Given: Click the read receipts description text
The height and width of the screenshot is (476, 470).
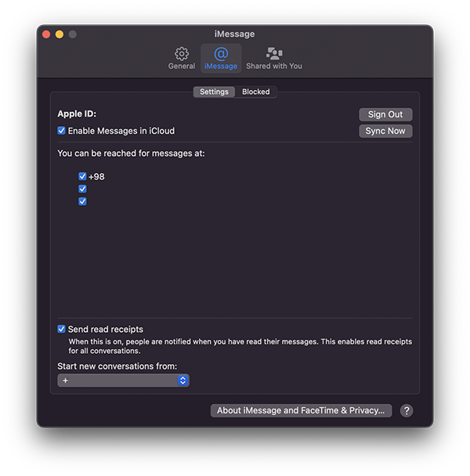Looking at the screenshot, I should point(240,346).
